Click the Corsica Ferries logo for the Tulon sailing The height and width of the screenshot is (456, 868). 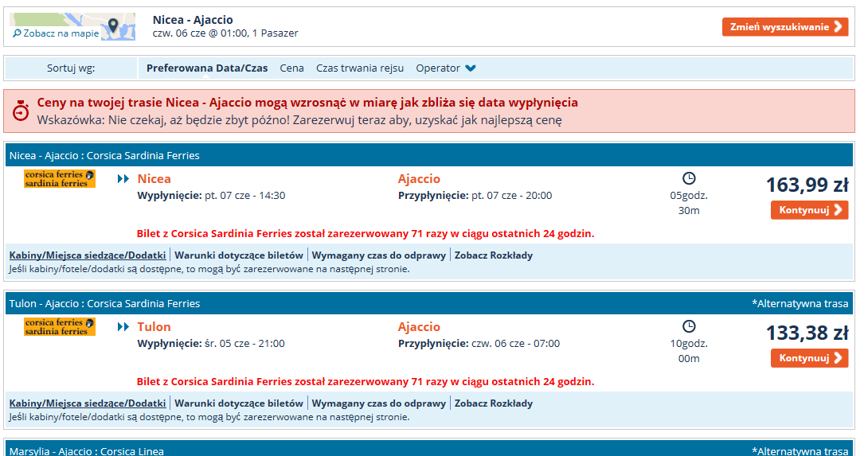(59, 326)
